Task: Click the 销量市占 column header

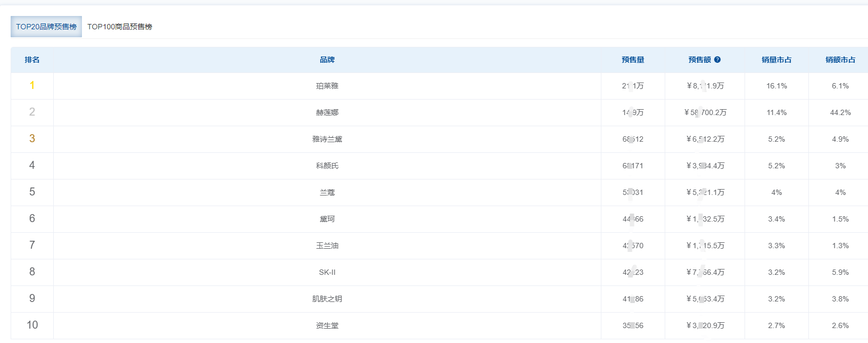Action: tap(776, 60)
